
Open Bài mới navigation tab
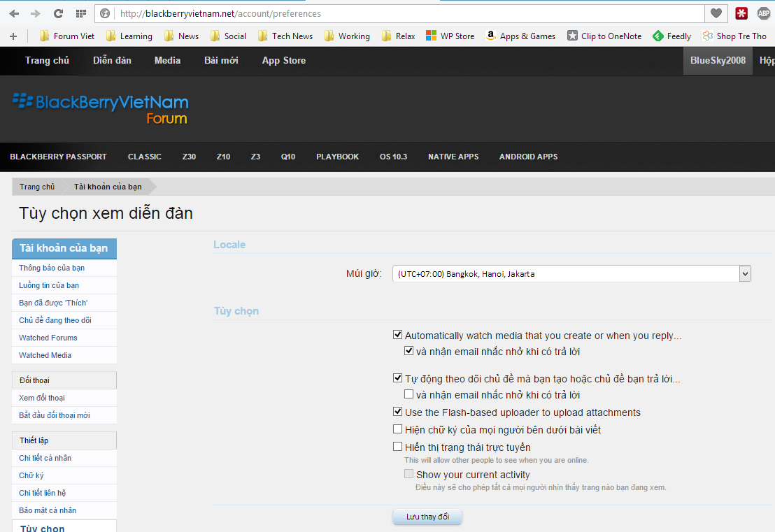(221, 60)
